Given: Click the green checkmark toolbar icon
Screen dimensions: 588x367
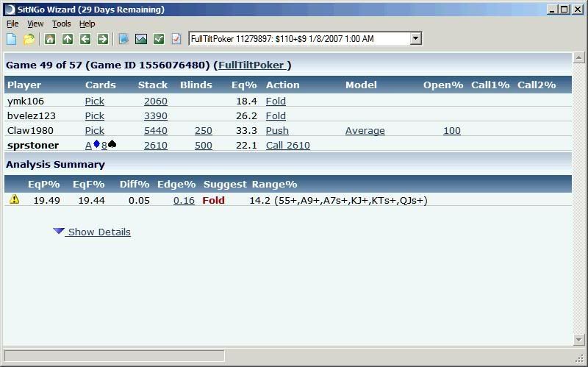Looking at the screenshot, I should [x=159, y=39].
